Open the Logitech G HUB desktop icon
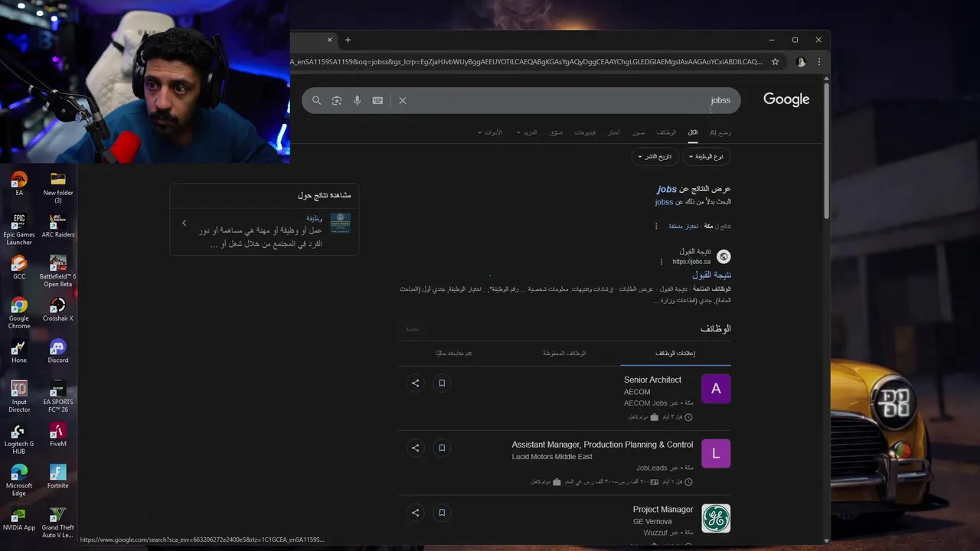Screen dimensions: 980x551 click(x=19, y=439)
